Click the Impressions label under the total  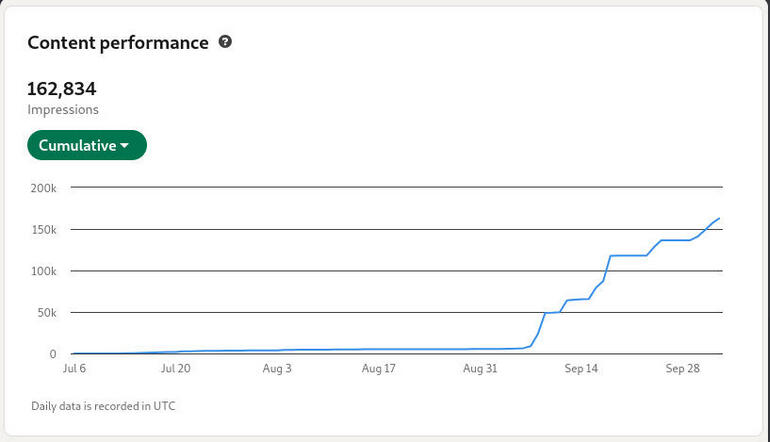pyautogui.click(x=63, y=110)
